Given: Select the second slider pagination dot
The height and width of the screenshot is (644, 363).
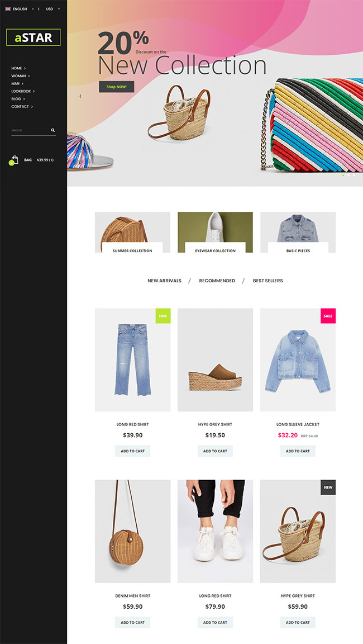Looking at the screenshot, I should [348, 176].
